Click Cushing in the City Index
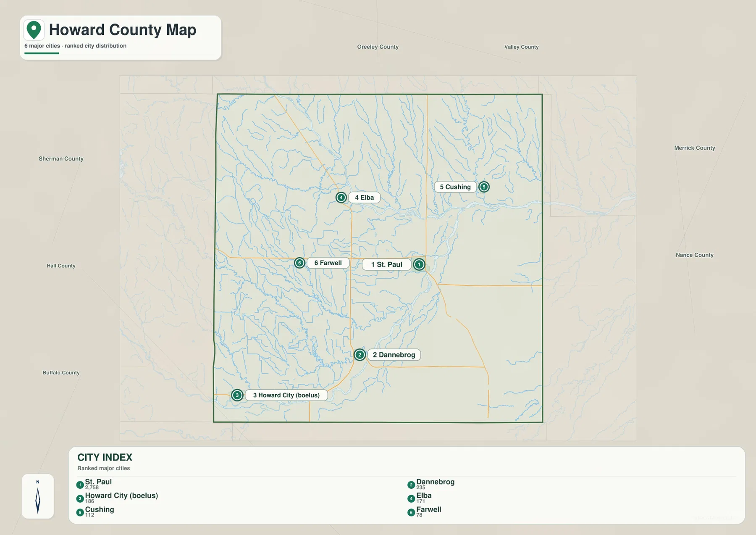756x535 pixels. tap(100, 509)
